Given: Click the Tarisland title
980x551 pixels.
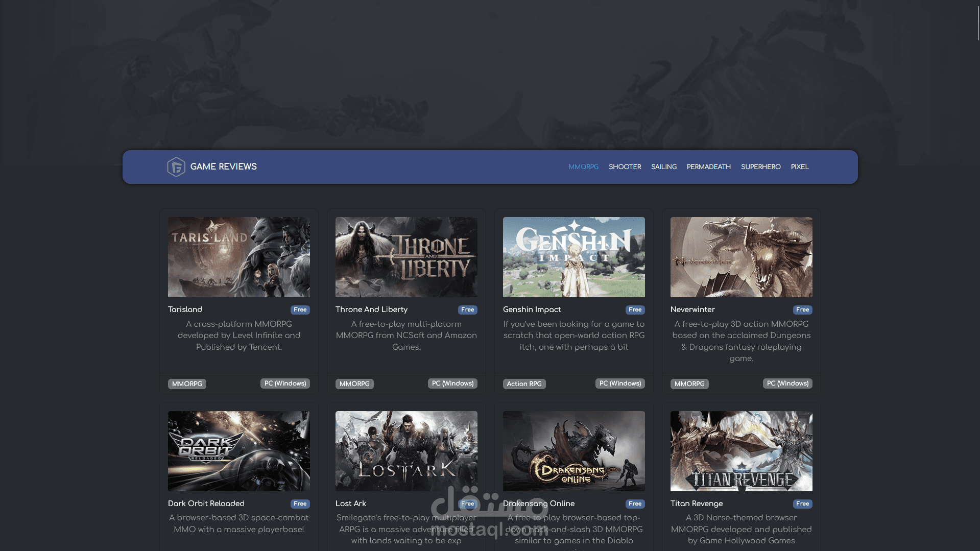Looking at the screenshot, I should click(185, 309).
